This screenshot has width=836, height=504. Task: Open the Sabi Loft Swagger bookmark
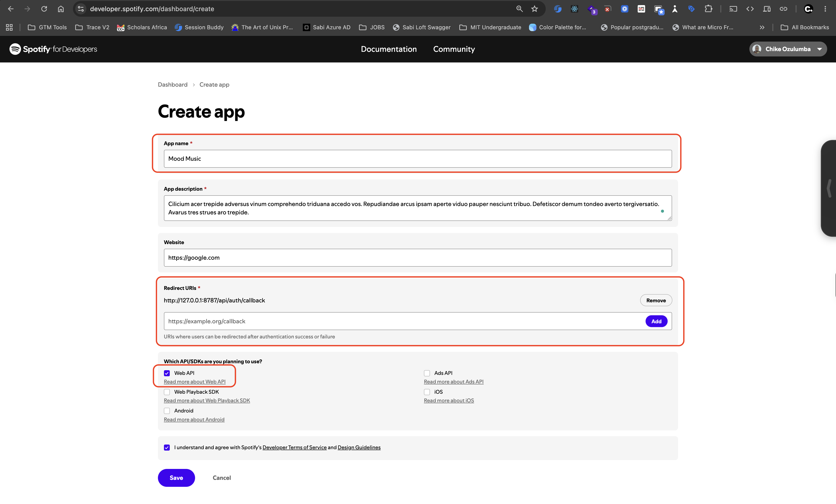422,27
